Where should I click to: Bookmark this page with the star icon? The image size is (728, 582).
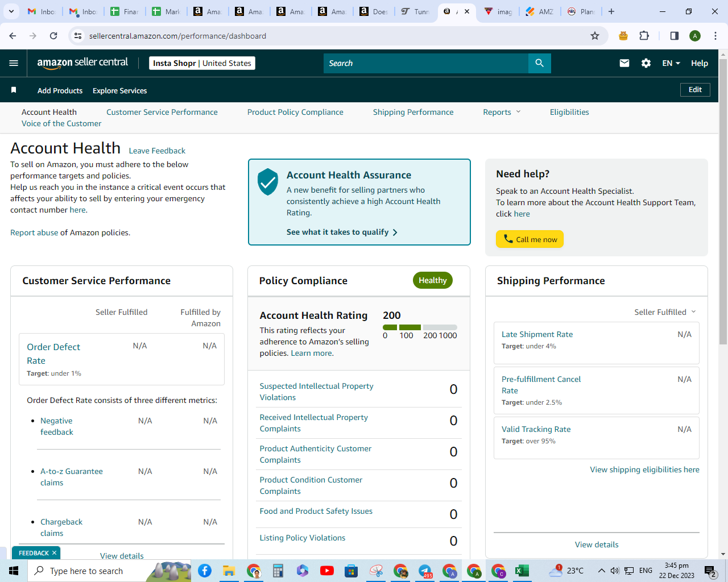pos(595,36)
